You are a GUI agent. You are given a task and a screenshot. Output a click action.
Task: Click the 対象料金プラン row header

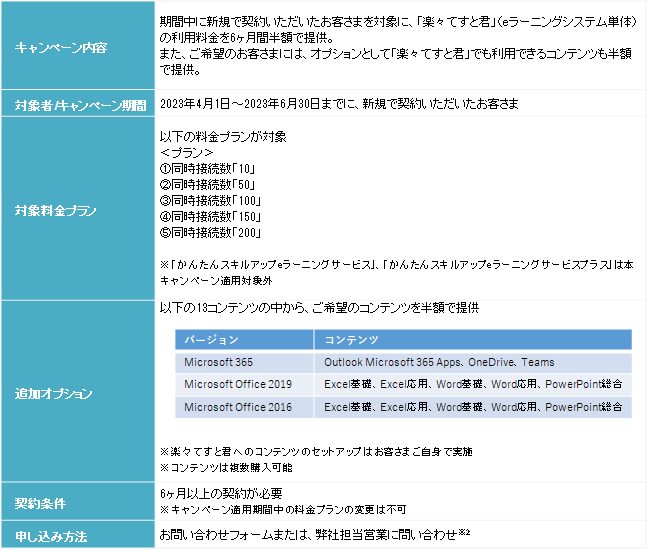click(x=78, y=209)
